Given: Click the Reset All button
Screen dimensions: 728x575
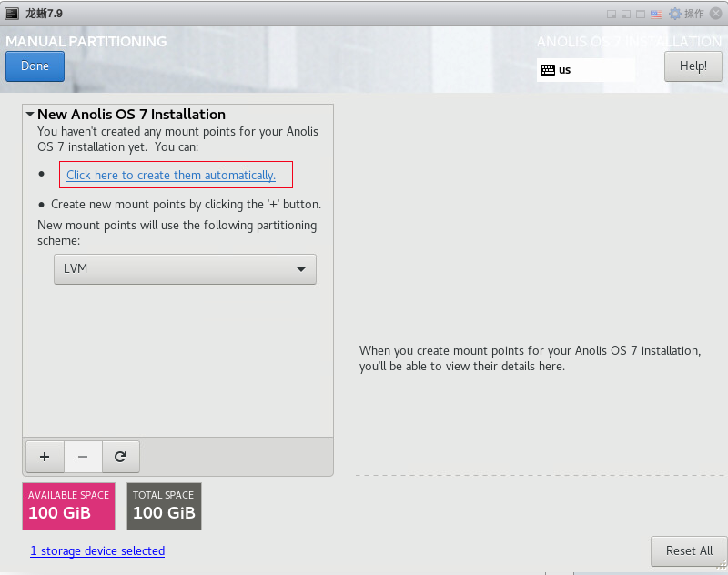Looking at the screenshot, I should [688, 550].
